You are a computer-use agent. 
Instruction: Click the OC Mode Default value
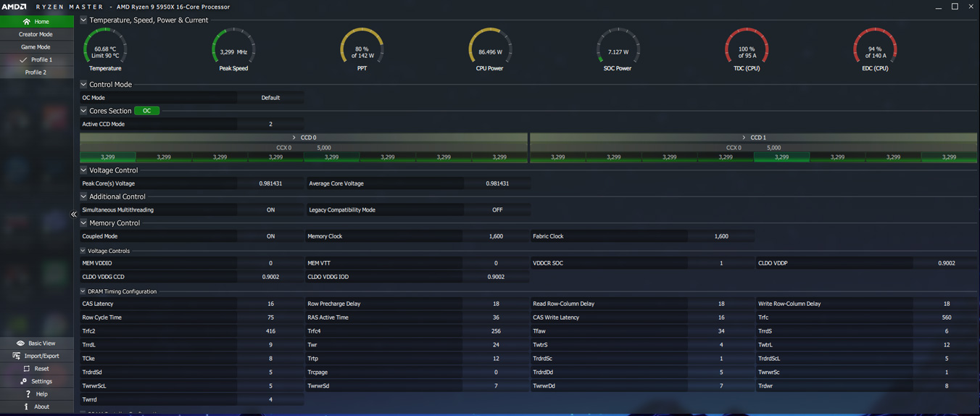pyautogui.click(x=270, y=98)
